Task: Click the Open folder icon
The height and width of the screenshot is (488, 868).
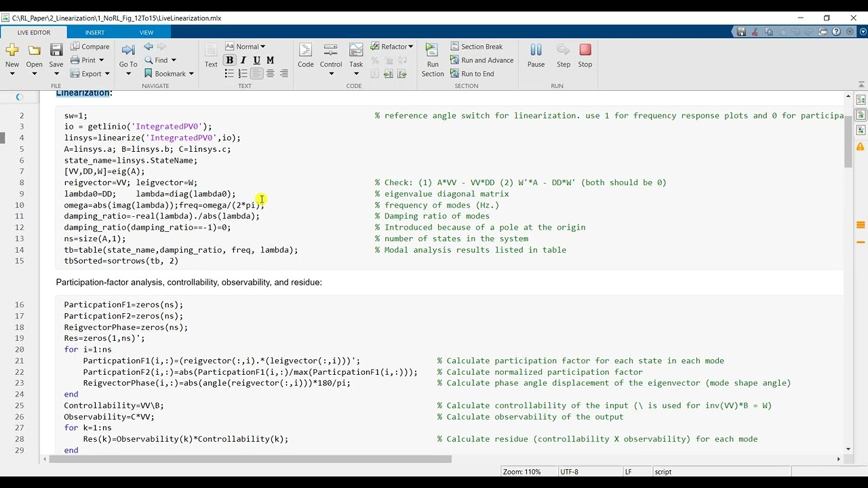Action: 34,50
